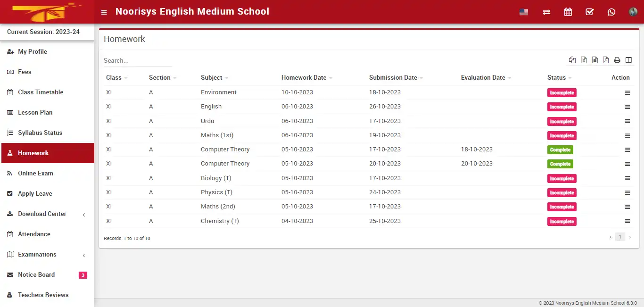Click the switch arrows icon in header

(x=546, y=12)
